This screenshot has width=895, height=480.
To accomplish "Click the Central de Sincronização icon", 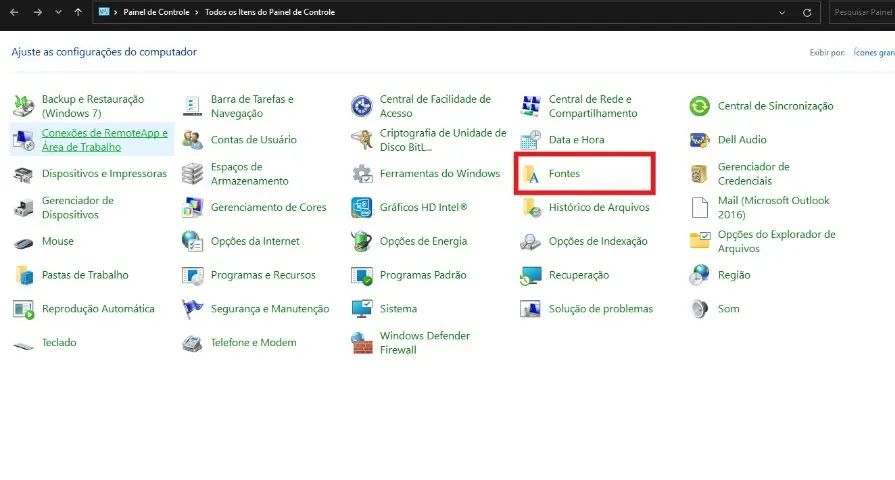I will [699, 106].
